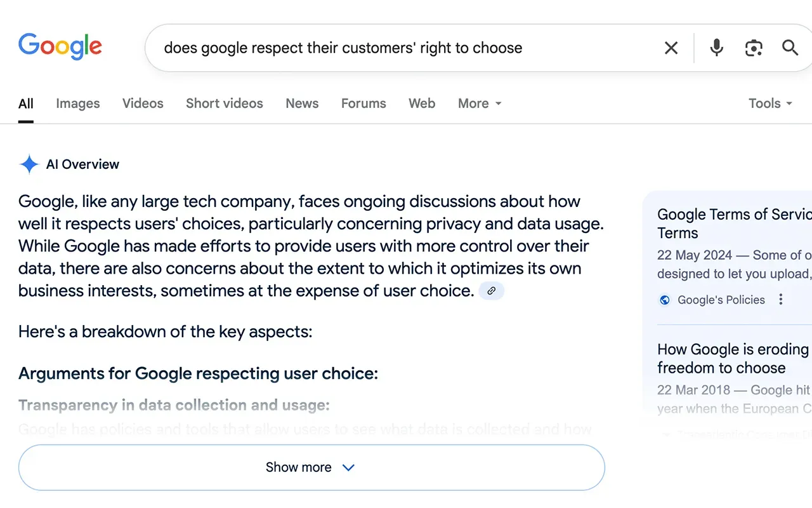
Task: Click the microphone icon for voice search
Action: click(716, 48)
